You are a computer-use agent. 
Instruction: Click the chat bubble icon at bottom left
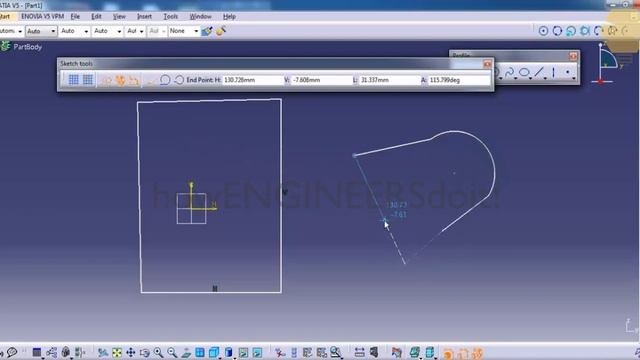coord(12,352)
